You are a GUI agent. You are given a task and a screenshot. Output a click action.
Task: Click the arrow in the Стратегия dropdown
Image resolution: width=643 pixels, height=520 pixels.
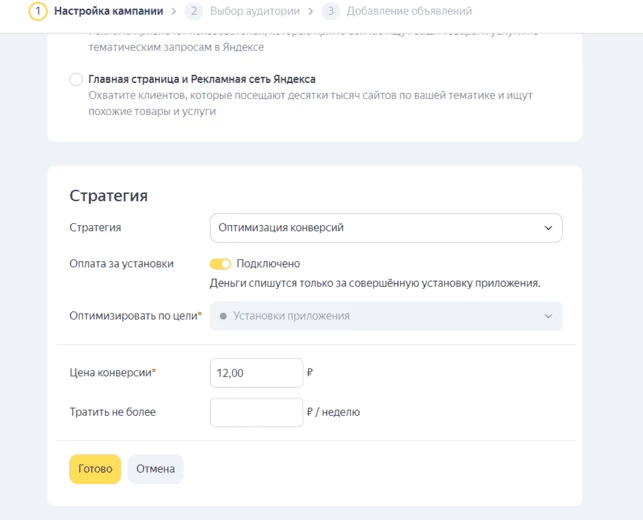point(548,228)
